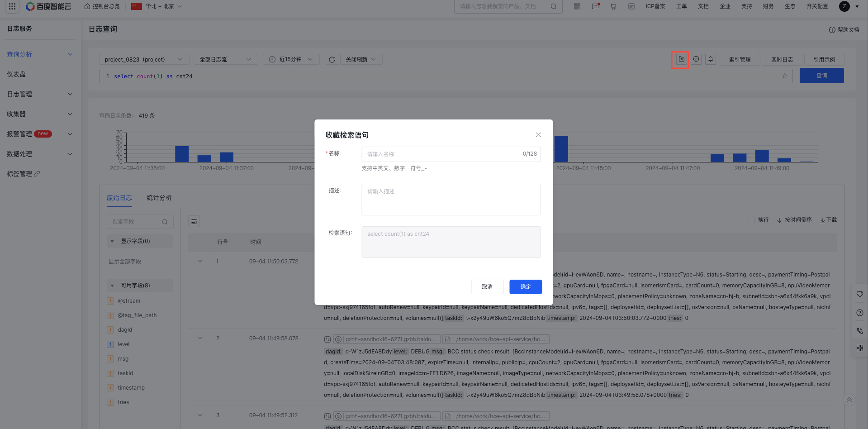Toggle the field list collapse icon
868x429 pixels.
tap(194, 222)
